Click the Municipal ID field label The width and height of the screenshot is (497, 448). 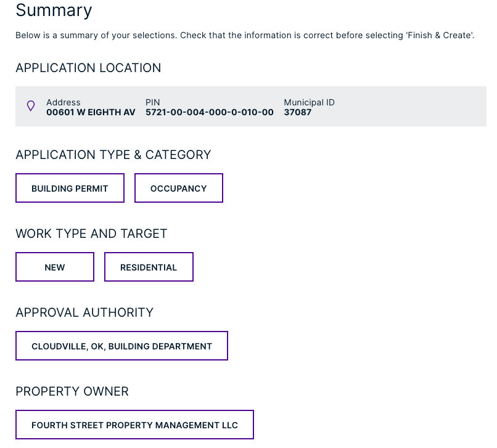coord(309,102)
